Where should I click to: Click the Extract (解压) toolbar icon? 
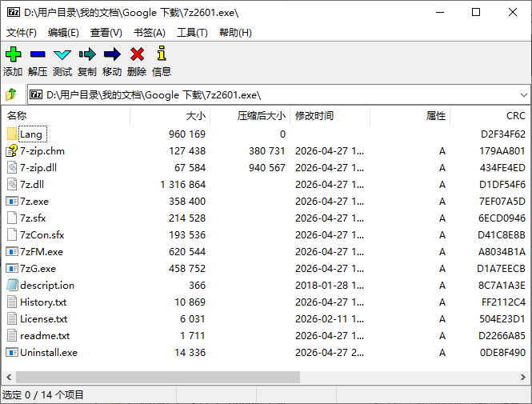point(38,54)
